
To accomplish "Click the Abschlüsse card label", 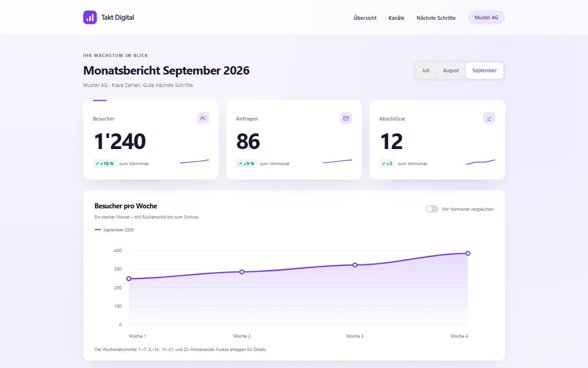I will coord(392,119).
